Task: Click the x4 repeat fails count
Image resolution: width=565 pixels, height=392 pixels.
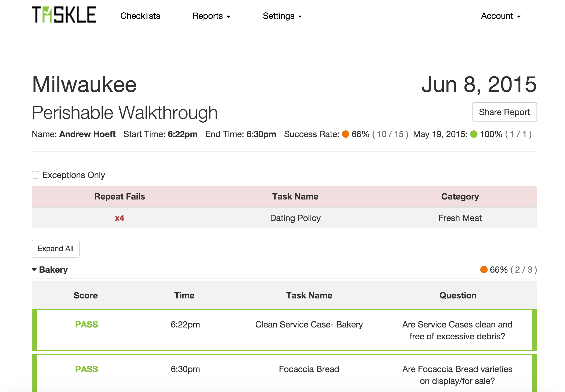Action: click(x=119, y=218)
